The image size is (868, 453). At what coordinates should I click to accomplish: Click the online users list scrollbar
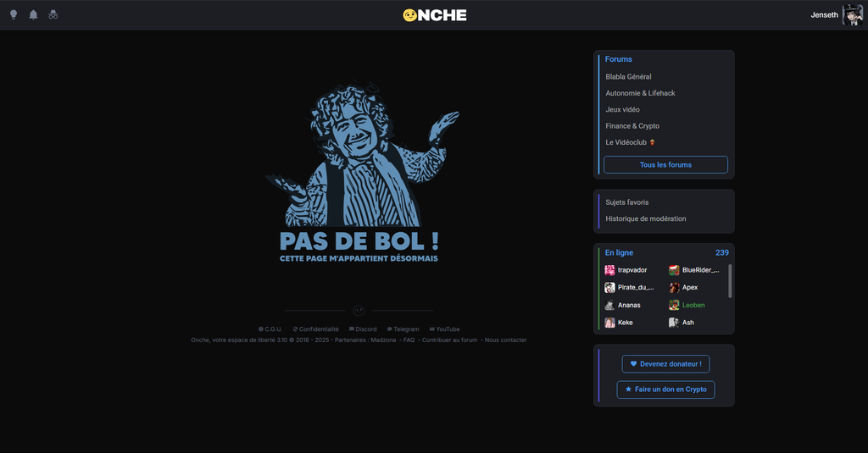[730, 281]
